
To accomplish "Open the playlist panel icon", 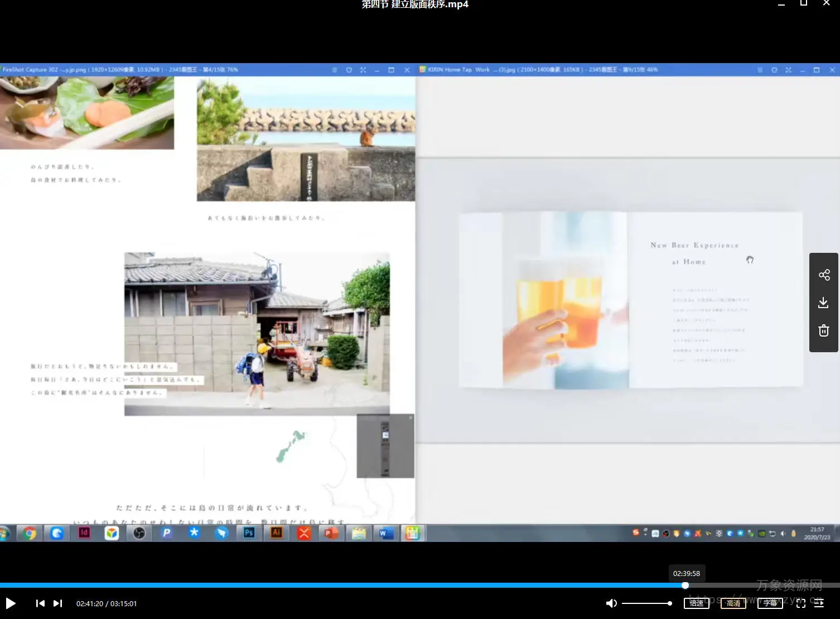I will [819, 603].
